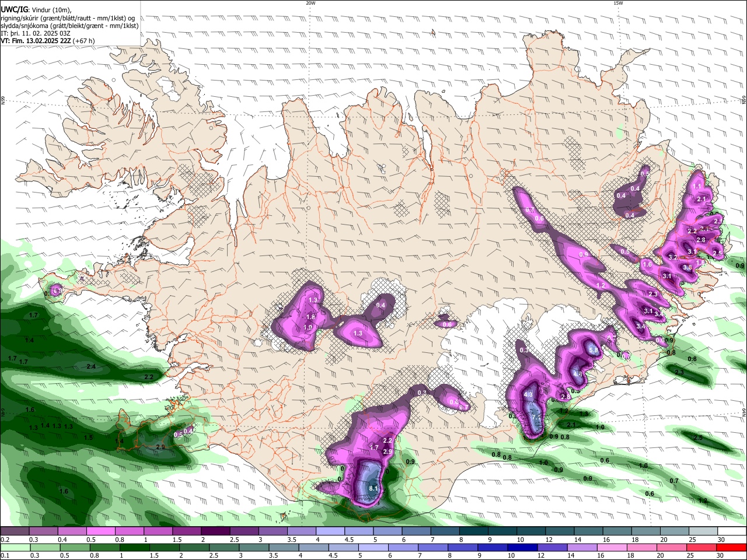Click the 'VT: Fim. 13.02.2025 22Z' valid time
The width and height of the screenshot is (747, 560).
(x=36, y=41)
